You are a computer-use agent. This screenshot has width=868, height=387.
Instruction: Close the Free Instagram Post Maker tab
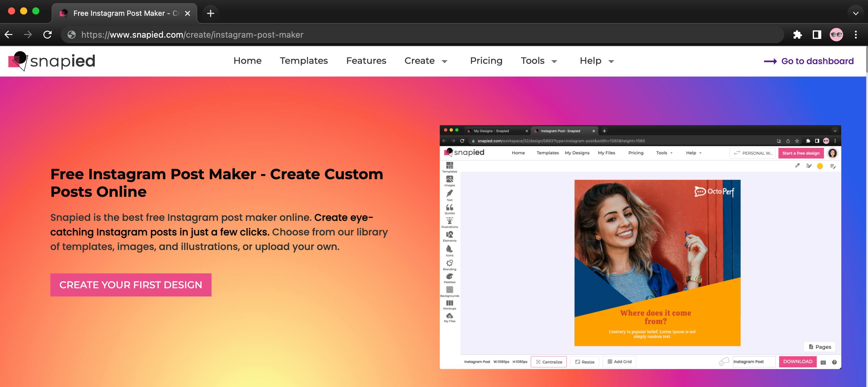(x=188, y=13)
